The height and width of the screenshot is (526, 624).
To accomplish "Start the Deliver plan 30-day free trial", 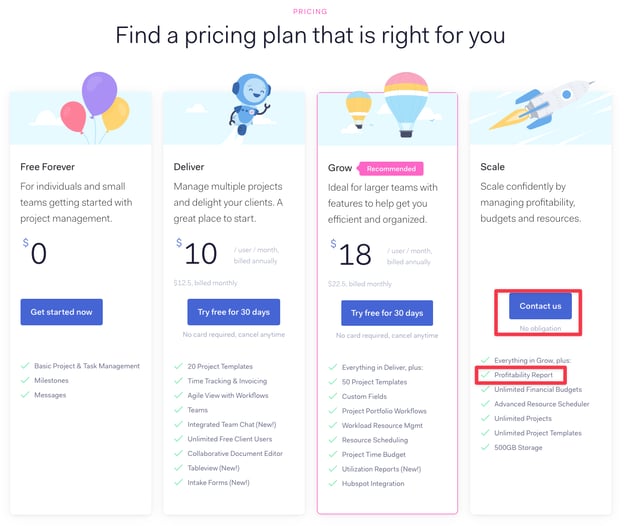I will pyautogui.click(x=233, y=313).
